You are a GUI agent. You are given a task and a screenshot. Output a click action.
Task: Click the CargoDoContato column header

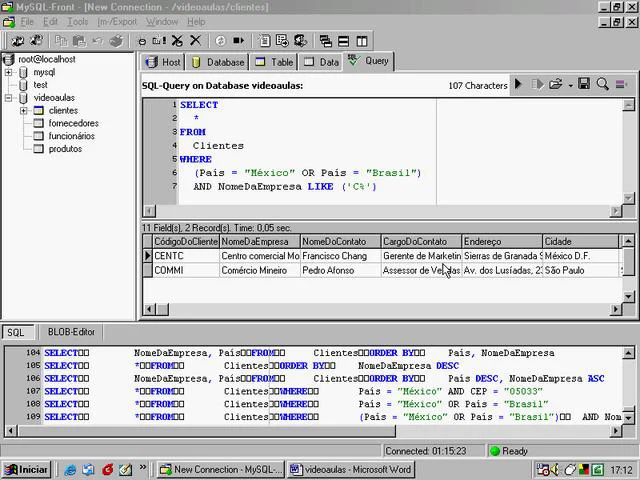point(421,242)
